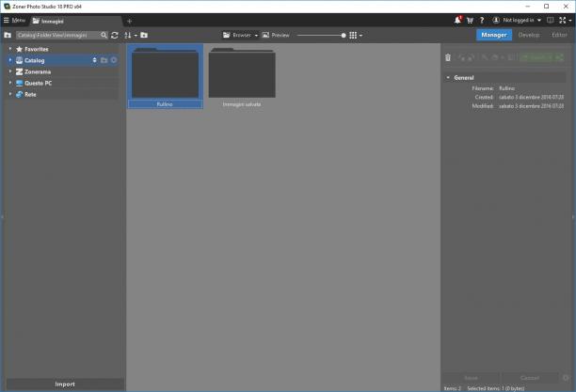Click the Import button
The image size is (576, 392).
point(65,384)
